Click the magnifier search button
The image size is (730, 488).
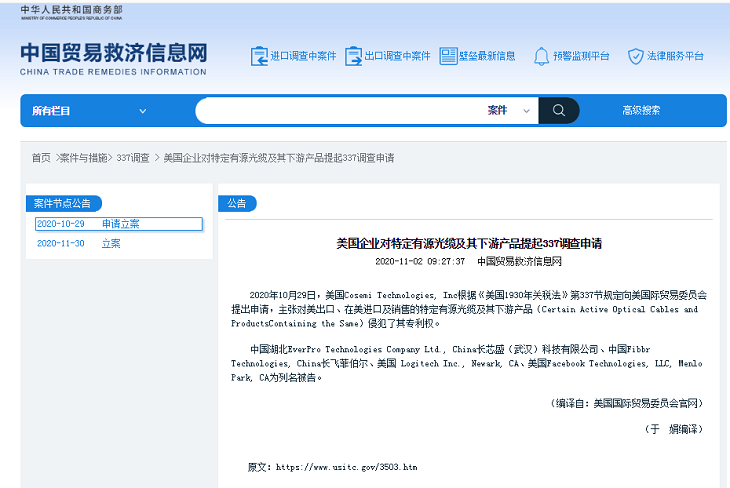[559, 110]
